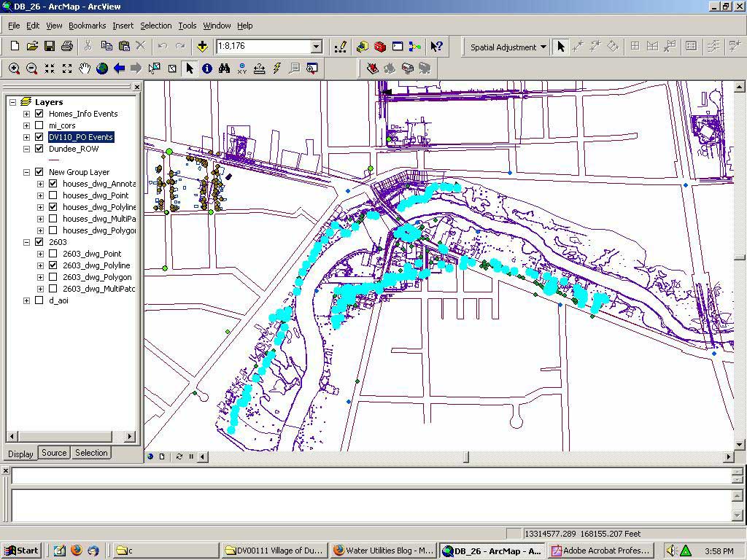Click the Dundee_ROW line symbol swatch
This screenshot has width=747, height=560.
[54, 160]
